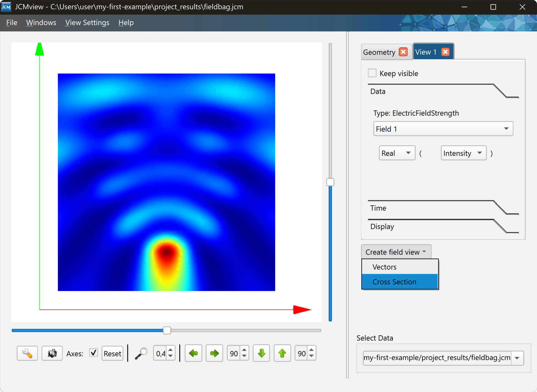Toggle the Axes checkbox

pyautogui.click(x=94, y=353)
